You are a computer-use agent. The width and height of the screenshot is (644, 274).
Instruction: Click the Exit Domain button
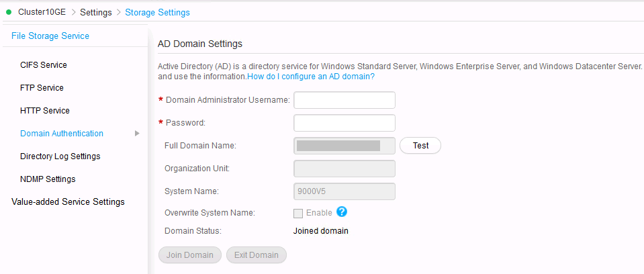click(257, 255)
